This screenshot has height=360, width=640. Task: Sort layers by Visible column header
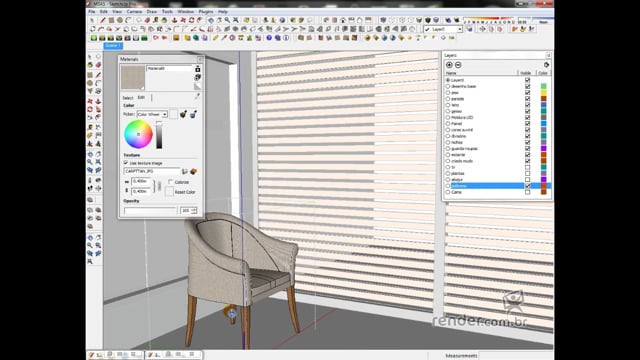click(x=526, y=73)
